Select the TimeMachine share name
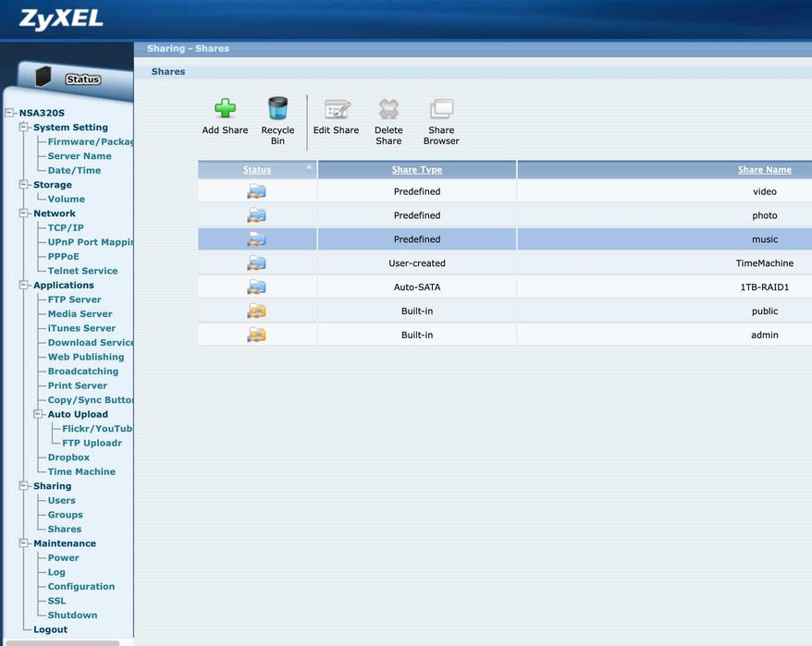 click(764, 263)
